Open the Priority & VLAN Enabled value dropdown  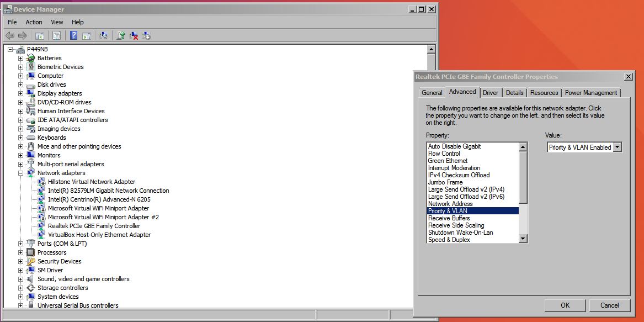pyautogui.click(x=618, y=147)
